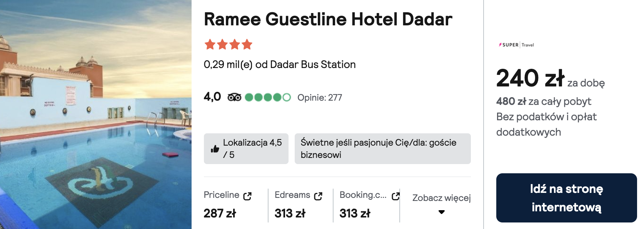Open the hotel pool photo thumbnail
The height and width of the screenshot is (229, 644).
coord(96,114)
